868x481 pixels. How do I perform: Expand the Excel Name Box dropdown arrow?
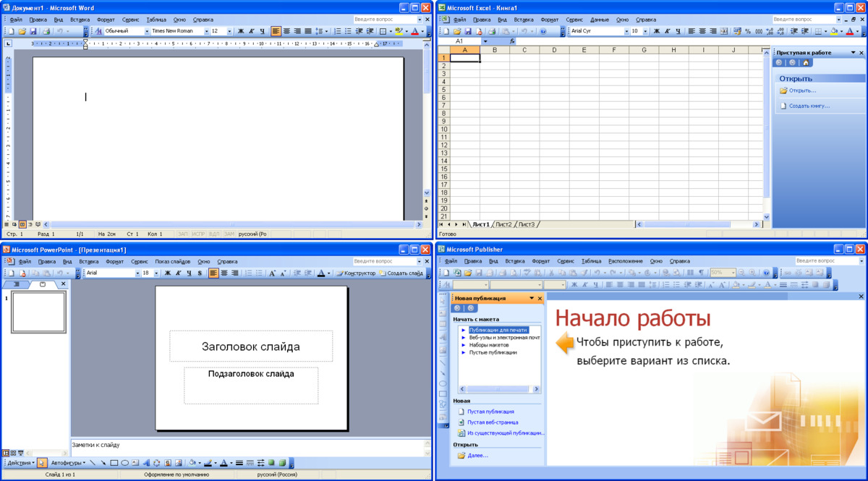(485, 41)
